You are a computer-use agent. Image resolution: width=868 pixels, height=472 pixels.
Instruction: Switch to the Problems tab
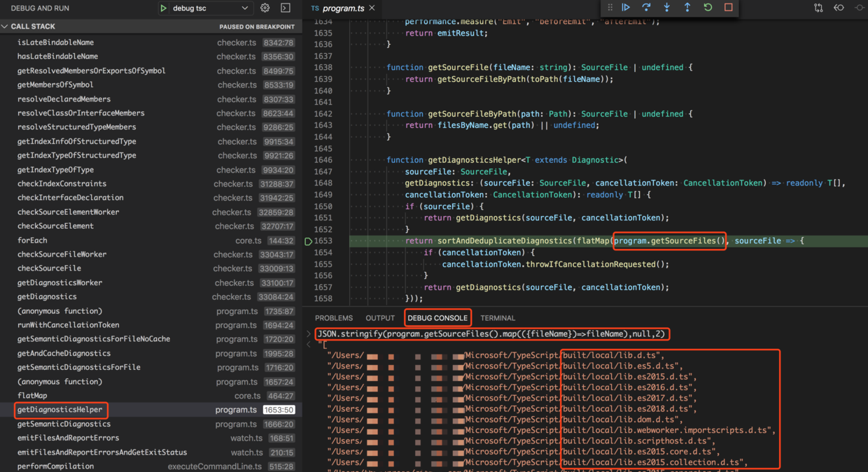tap(334, 318)
